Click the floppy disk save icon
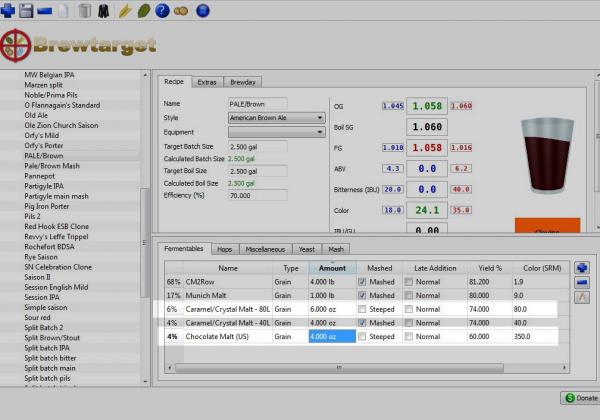This screenshot has height=420, width=600. 27,11
